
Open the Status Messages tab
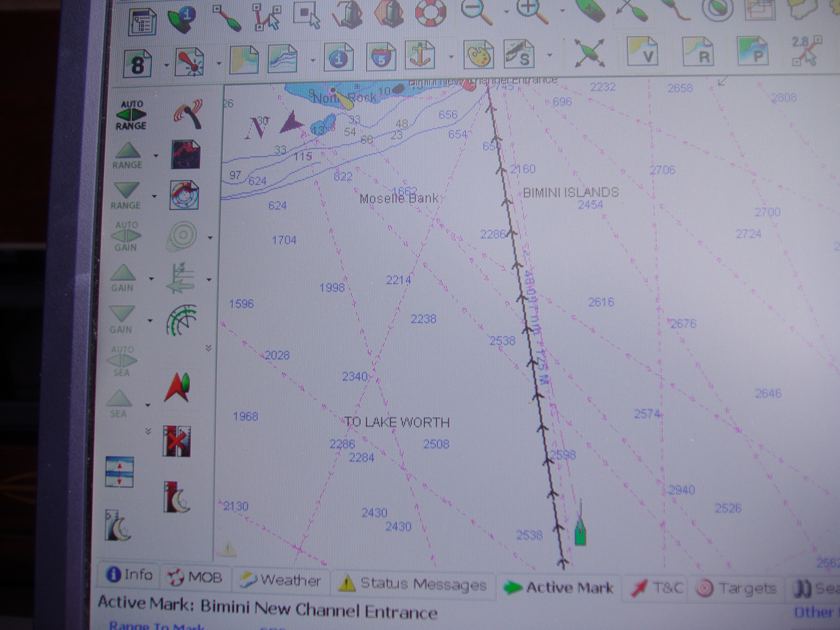click(x=413, y=584)
